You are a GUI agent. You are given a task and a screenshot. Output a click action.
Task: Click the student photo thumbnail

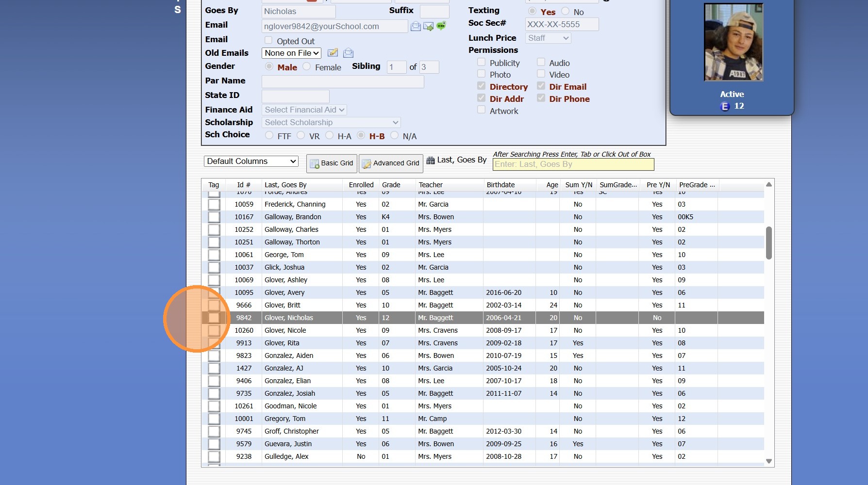(x=734, y=42)
